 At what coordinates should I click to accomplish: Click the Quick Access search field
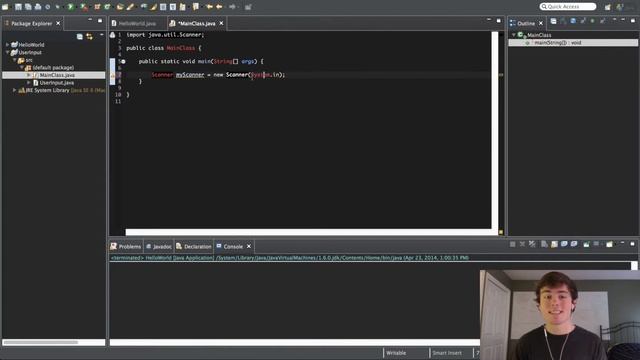tap(568, 7)
